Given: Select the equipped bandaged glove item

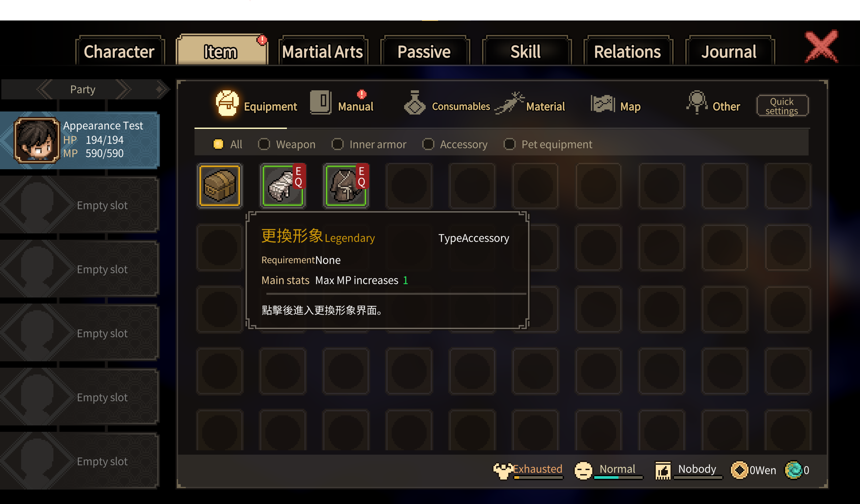Looking at the screenshot, I should point(283,185).
